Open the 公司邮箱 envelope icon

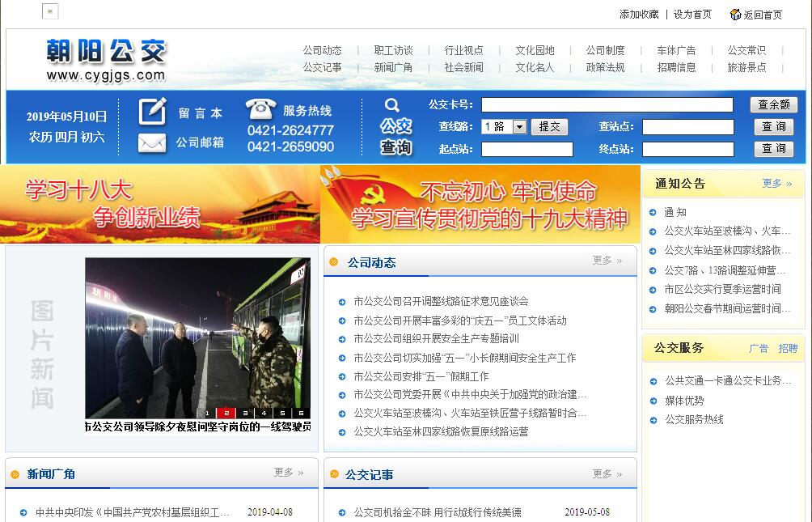152,143
